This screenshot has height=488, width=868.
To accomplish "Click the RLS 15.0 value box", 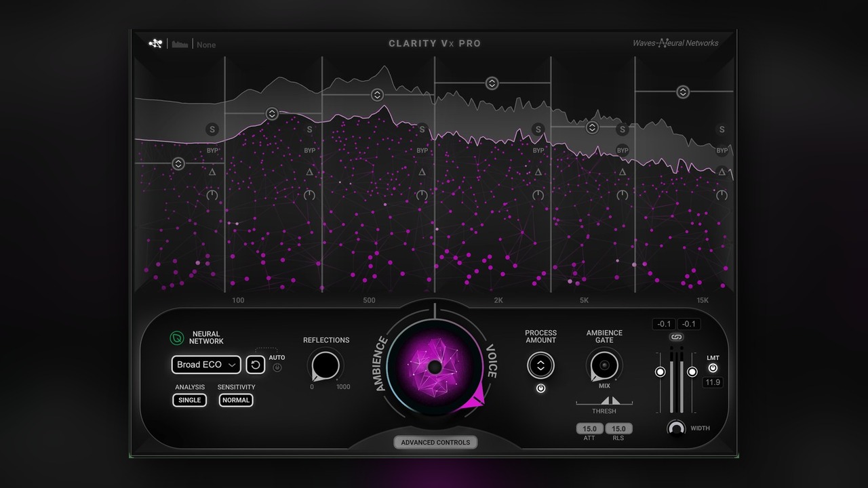I will click(x=618, y=428).
